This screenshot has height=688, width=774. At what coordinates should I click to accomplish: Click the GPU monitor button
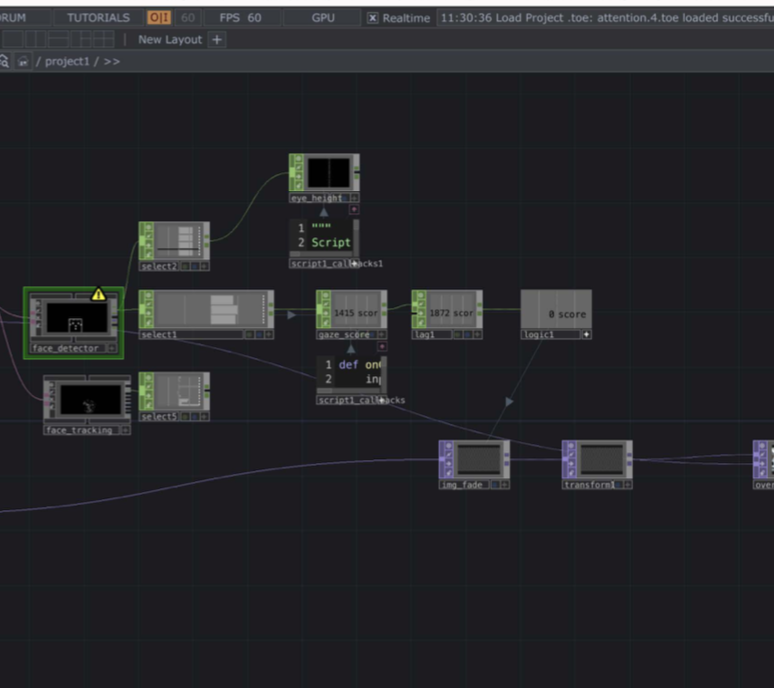(323, 18)
